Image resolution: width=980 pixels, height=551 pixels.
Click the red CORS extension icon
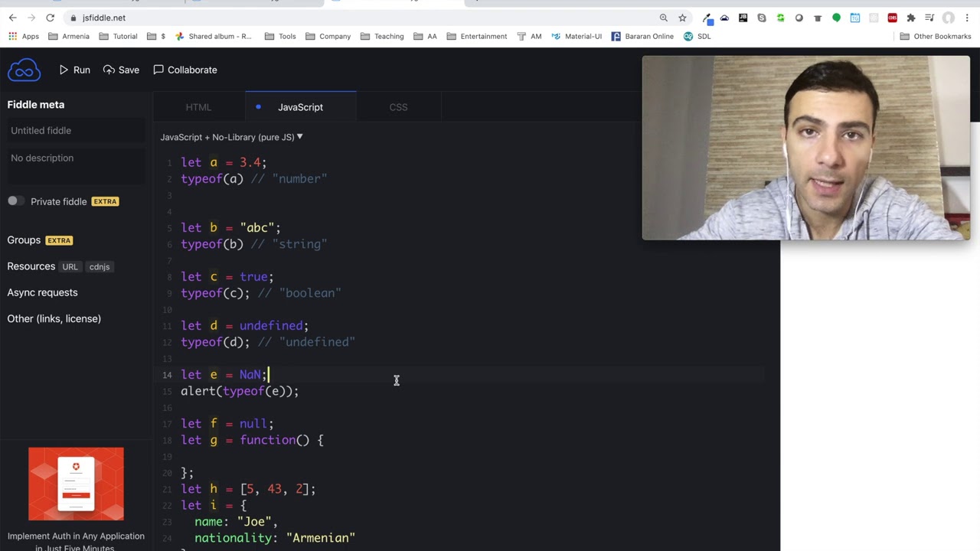point(893,18)
